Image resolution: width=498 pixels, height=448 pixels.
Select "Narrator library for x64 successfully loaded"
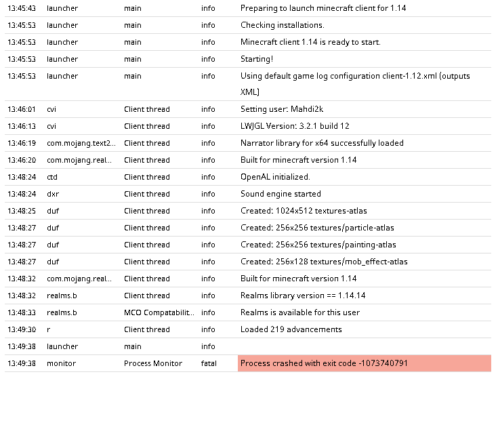(x=322, y=143)
